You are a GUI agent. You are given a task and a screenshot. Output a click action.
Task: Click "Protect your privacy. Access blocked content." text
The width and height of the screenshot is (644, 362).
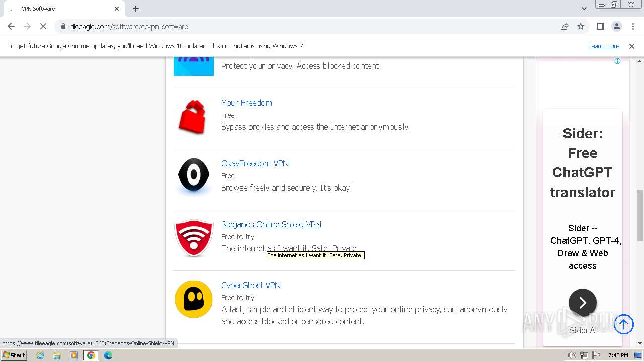[x=301, y=66]
